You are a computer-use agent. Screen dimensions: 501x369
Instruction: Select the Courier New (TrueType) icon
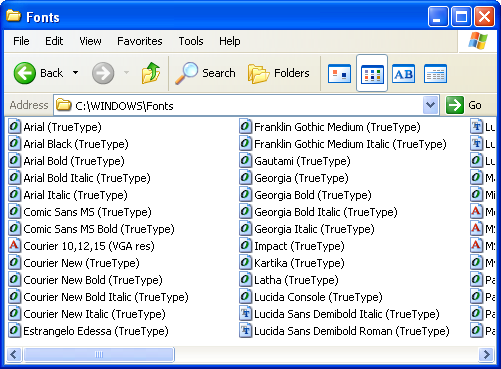tap(14, 263)
